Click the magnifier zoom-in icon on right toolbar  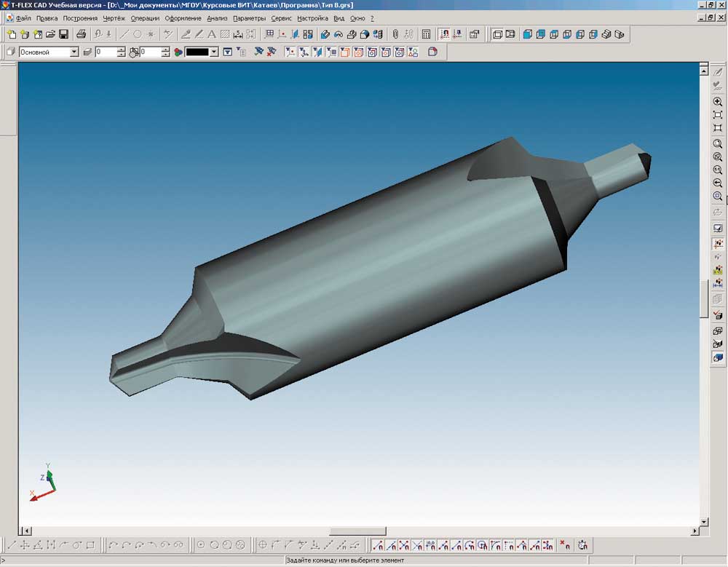718,102
